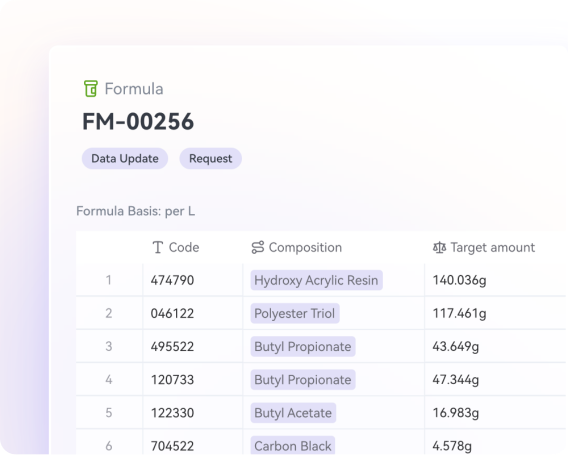Click the Target amount column header
Viewport: 568px width, 455px height.
tap(484, 247)
